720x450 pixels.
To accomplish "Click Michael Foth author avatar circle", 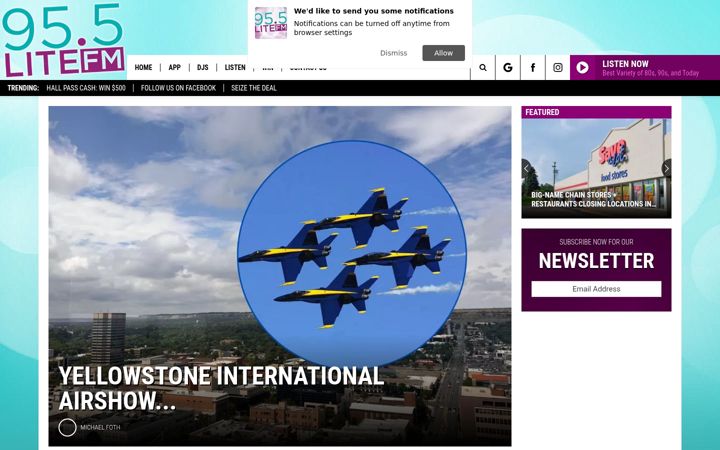I will point(67,428).
